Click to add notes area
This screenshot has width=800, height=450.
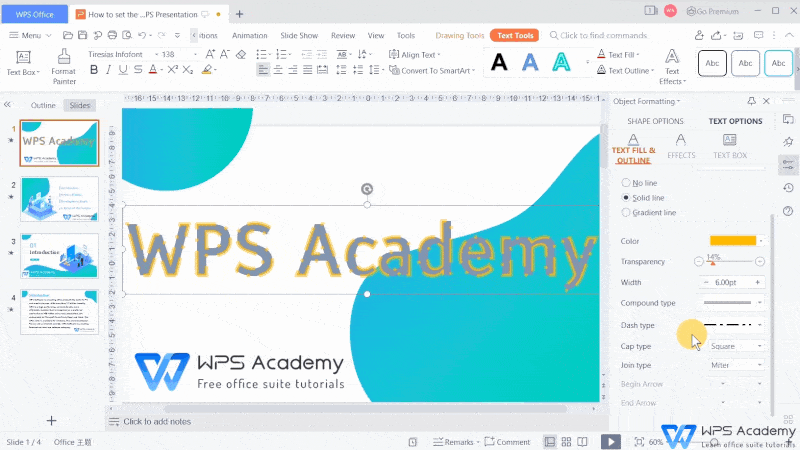pyautogui.click(x=157, y=421)
